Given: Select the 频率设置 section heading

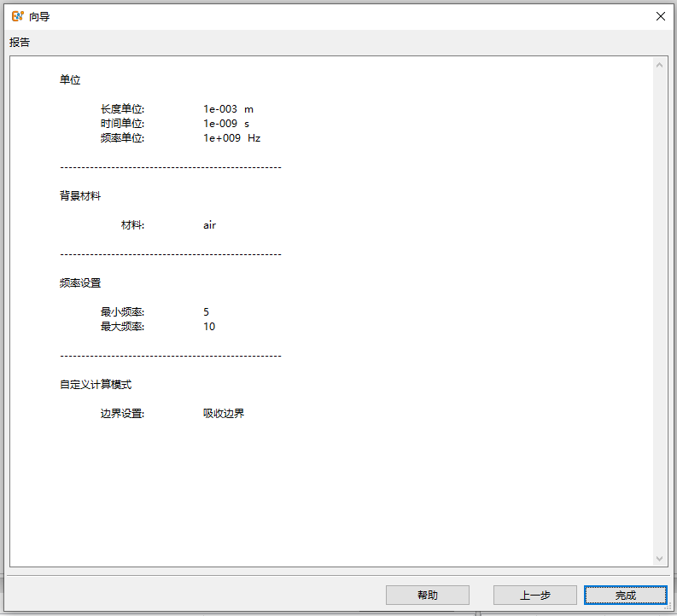Looking at the screenshot, I should click(80, 283).
